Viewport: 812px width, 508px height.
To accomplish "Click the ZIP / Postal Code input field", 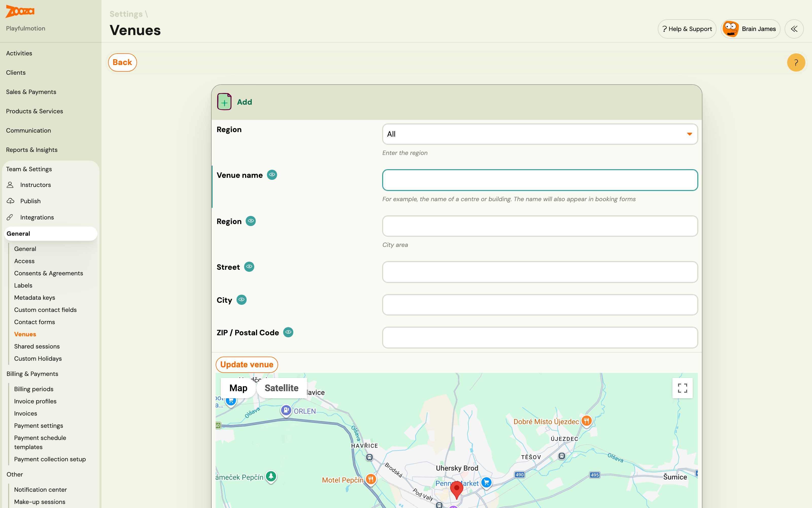I will (540, 338).
